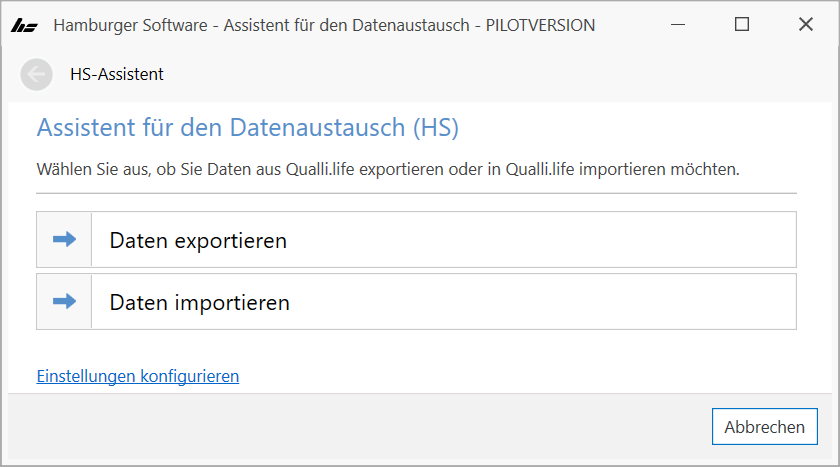Click the heading Assistent für den Datenaustausch (HS)
Screen dimensions: 840x467
[x=247, y=128]
